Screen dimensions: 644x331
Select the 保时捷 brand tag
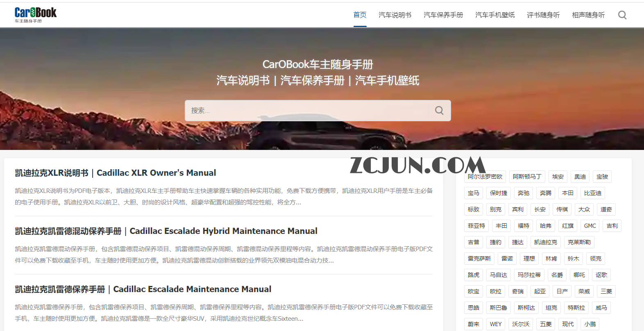pos(499,193)
